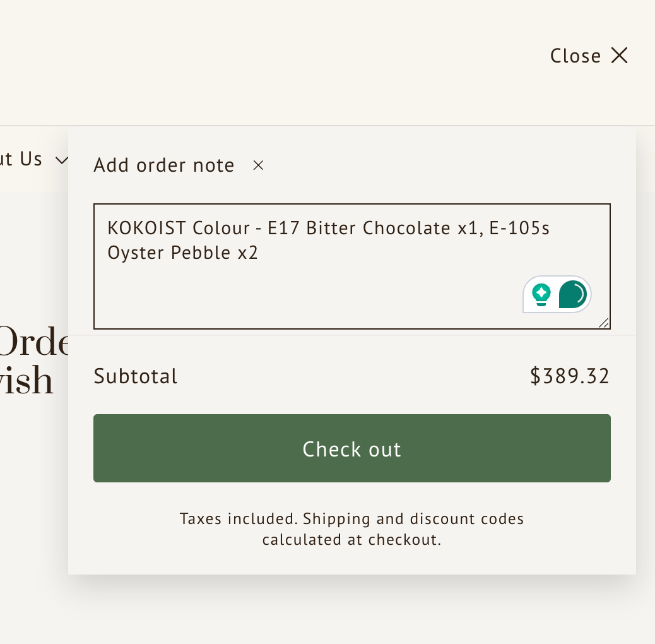Image resolution: width=655 pixels, height=644 pixels.
Task: Click the Subtotal label
Action: (x=136, y=376)
